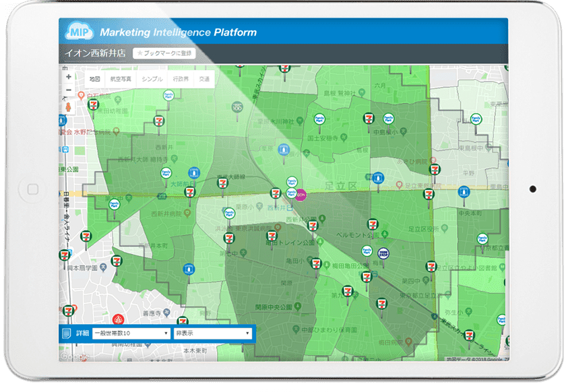Click the 7-Eleven marker left of AEON
The height and width of the screenshot is (392, 566).
tap(276, 193)
